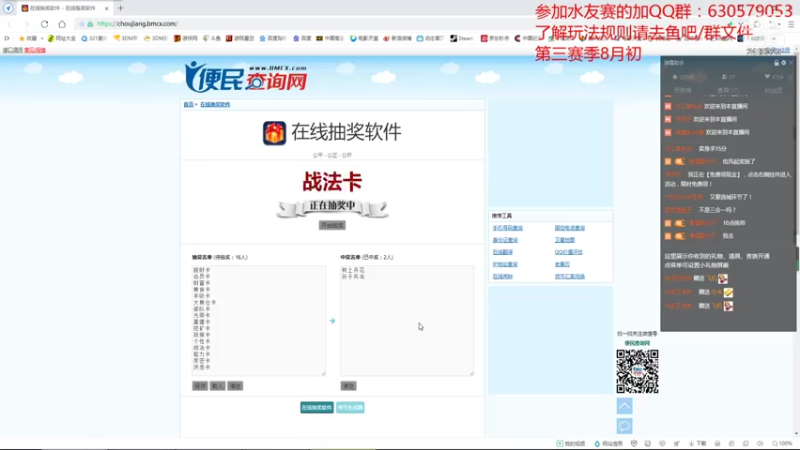
Task: Open the 游民星空 bookmark
Action: pyautogui.click(x=240, y=38)
